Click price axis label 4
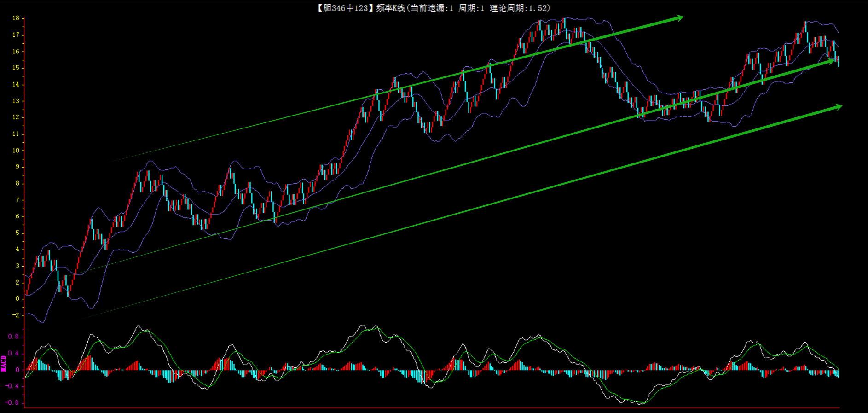This screenshot has width=868, height=413. coord(17,249)
